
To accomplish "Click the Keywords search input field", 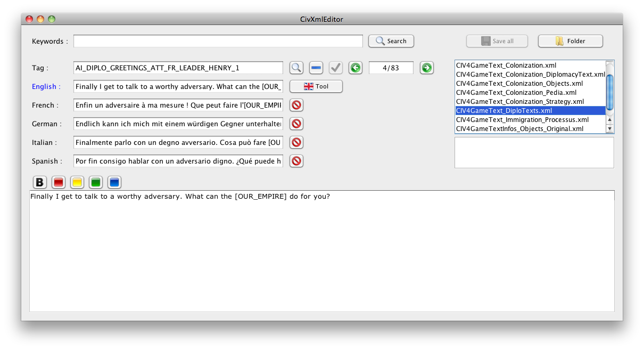I will (218, 41).
